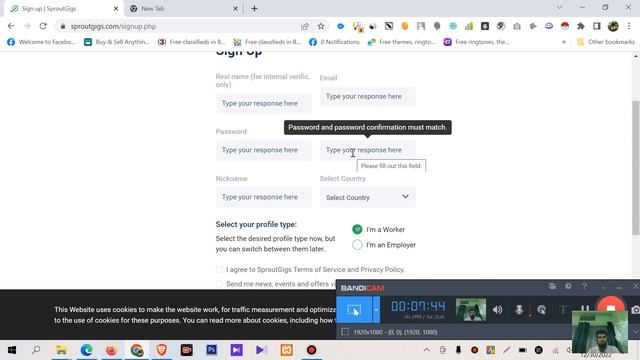Focus the Real name input field
Image resolution: width=640 pixels, height=360 pixels.
pos(264,103)
